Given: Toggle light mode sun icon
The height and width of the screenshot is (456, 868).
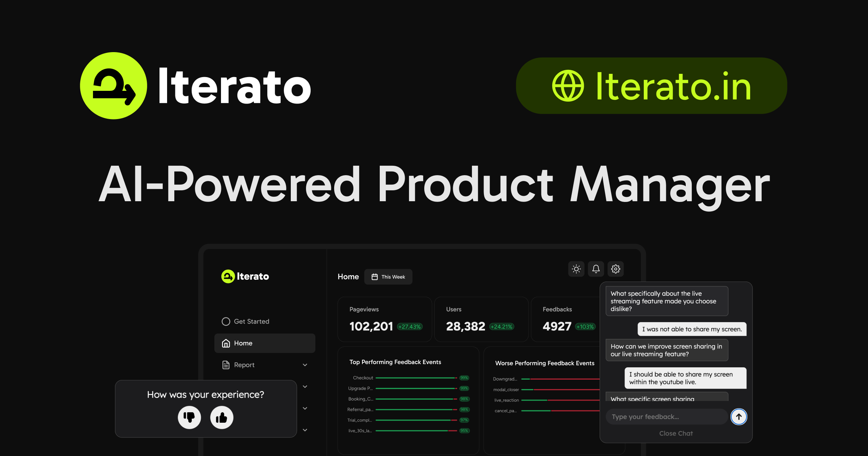Looking at the screenshot, I should tap(576, 269).
